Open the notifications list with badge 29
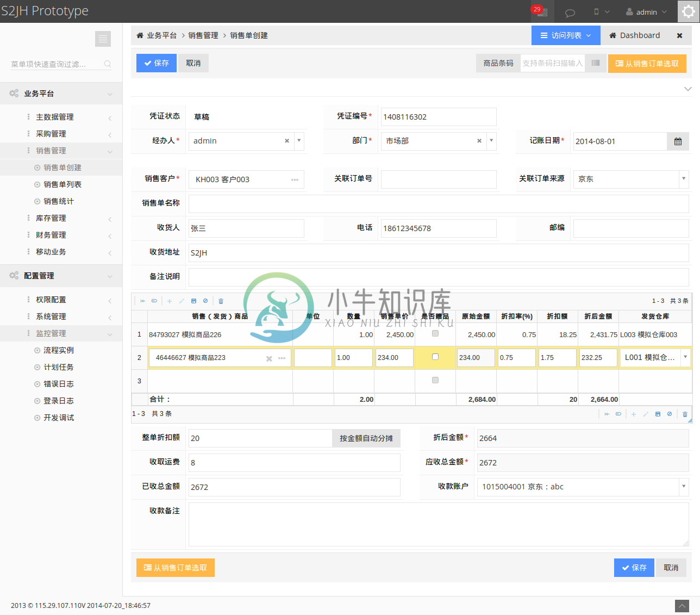This screenshot has height=615, width=700. pyautogui.click(x=542, y=11)
